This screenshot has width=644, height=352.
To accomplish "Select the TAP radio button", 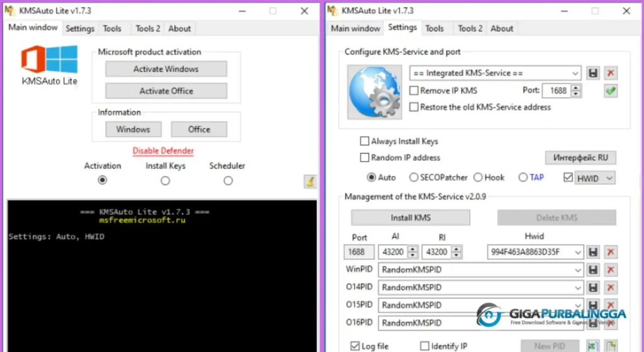I will click(x=523, y=177).
